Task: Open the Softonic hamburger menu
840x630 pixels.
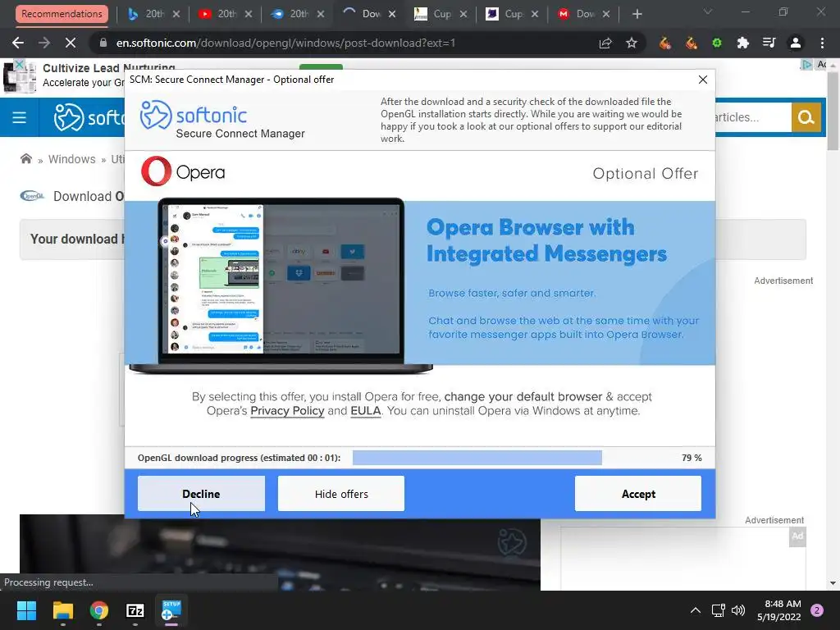Action: point(20,117)
